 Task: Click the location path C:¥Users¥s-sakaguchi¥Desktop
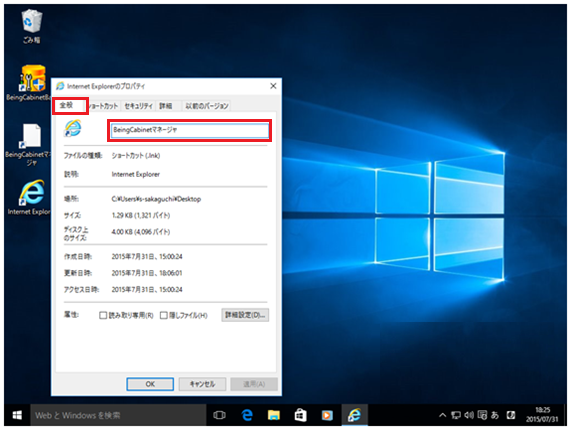pos(156,199)
